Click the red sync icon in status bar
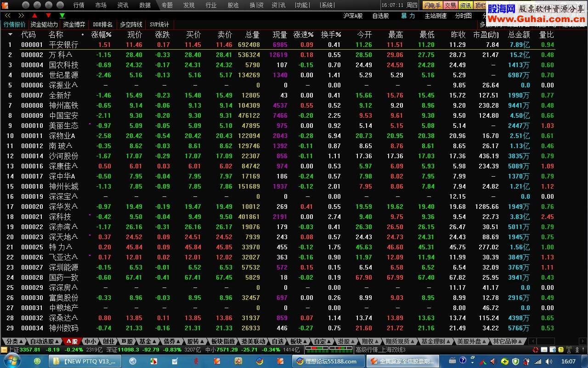Viewport: 588px width, 368px height. point(535,350)
